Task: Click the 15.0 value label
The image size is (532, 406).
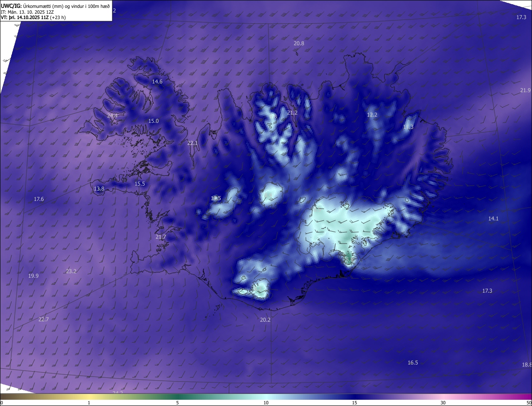Action: coord(153,121)
